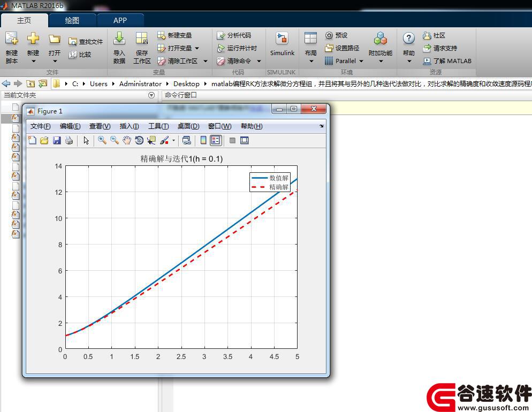Toggle Data Cursor tool in Figure
532x412 pixels.
(151, 140)
